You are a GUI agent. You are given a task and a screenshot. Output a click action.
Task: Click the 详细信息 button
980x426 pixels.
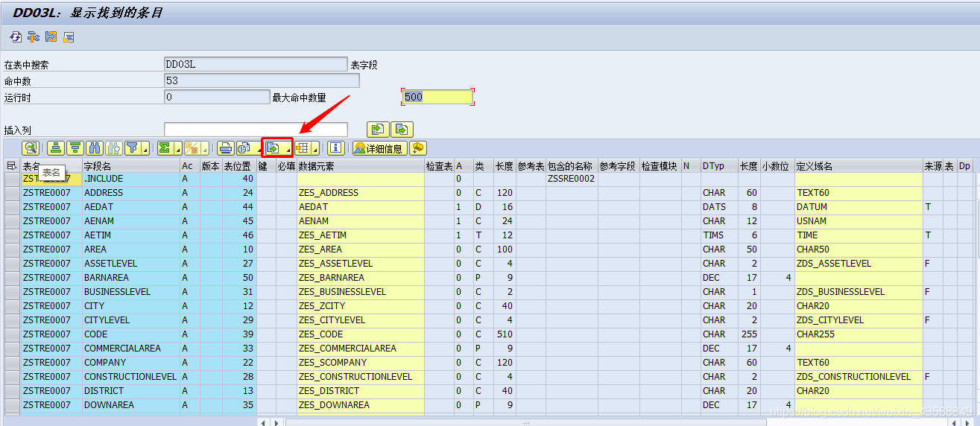tap(379, 148)
